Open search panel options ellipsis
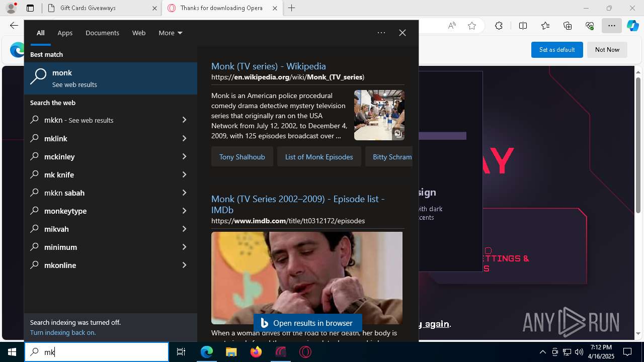644x362 pixels. tap(381, 33)
